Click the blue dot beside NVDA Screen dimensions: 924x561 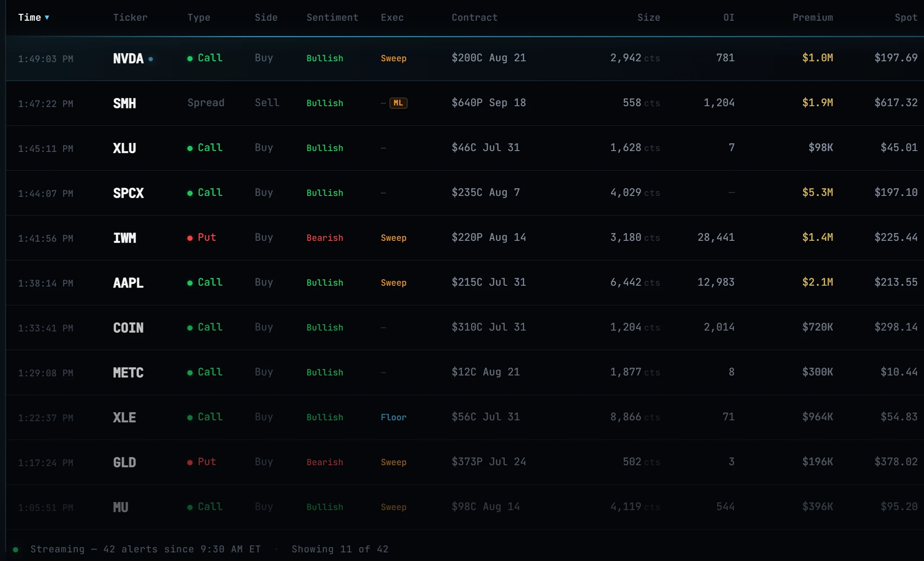coord(151,59)
